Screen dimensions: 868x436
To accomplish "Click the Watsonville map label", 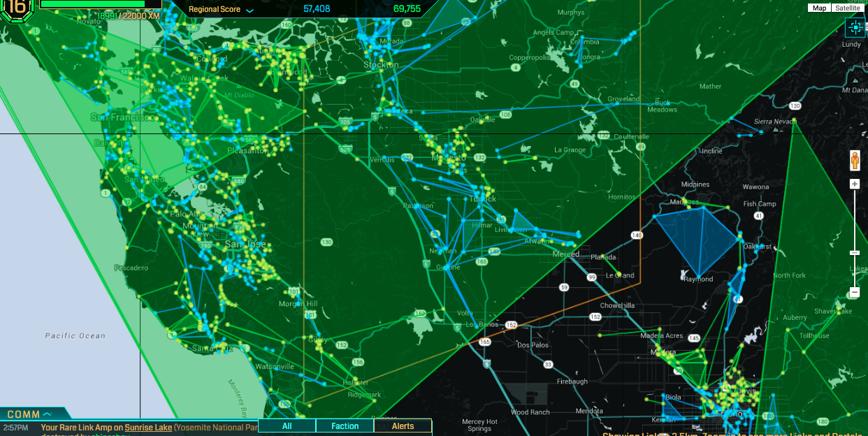I will tap(275, 366).
